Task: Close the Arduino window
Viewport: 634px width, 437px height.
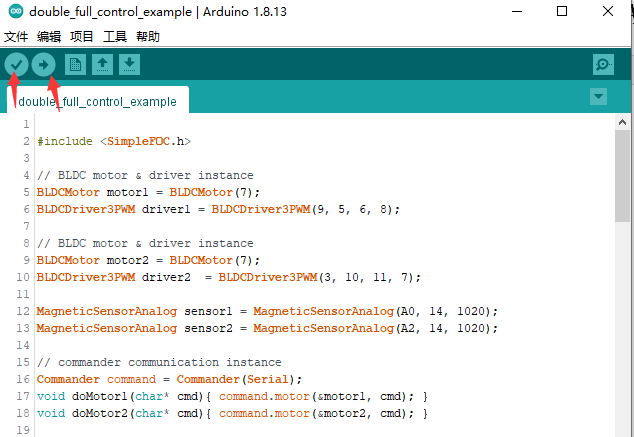Action: [608, 11]
